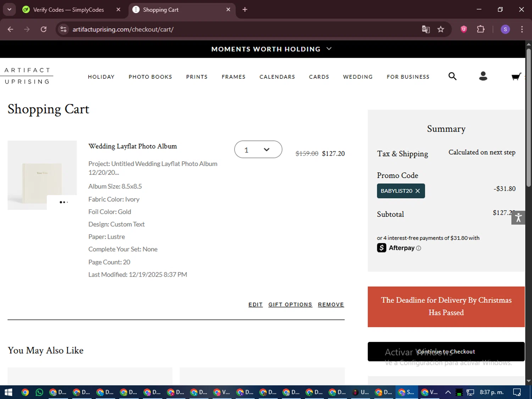Image resolution: width=532 pixels, height=399 pixels.
Task: Click the forward navigation arrow
Action: point(27,29)
